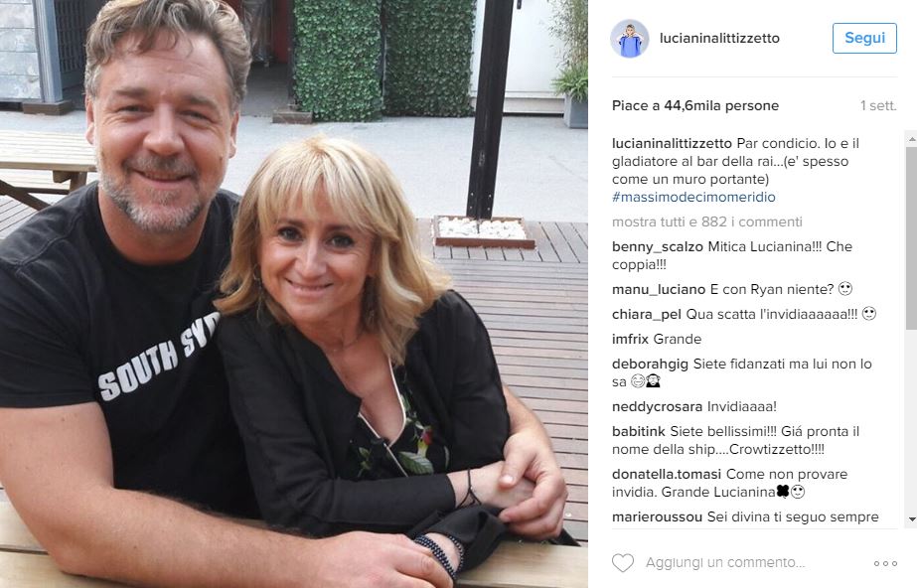This screenshot has height=588, width=917.
Task: Click the Aggiungi un commento field
Action: click(x=725, y=563)
